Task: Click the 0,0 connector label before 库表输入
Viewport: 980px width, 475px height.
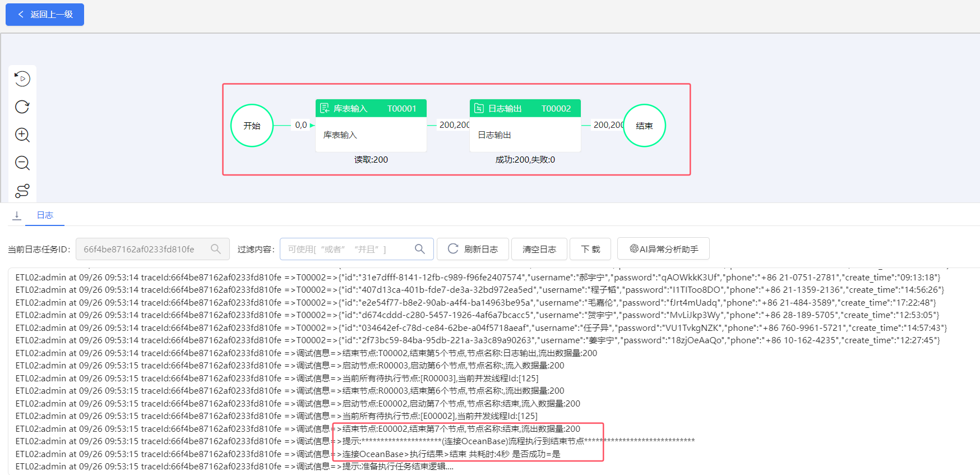Action: [x=301, y=125]
